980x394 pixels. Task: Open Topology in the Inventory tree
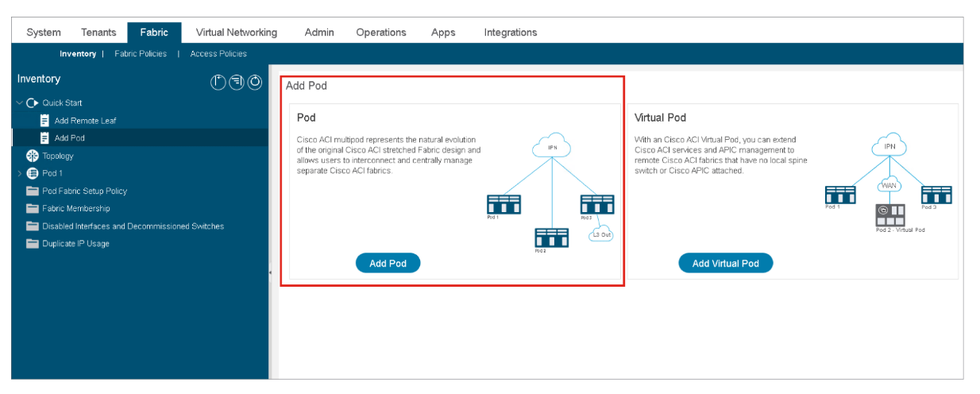(x=58, y=156)
